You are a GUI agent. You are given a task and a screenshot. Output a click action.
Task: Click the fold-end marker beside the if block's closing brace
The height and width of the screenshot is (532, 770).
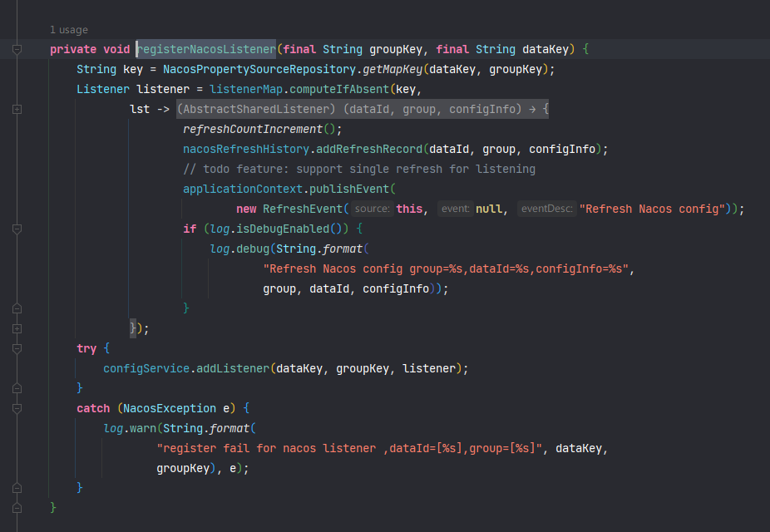pos(17,308)
